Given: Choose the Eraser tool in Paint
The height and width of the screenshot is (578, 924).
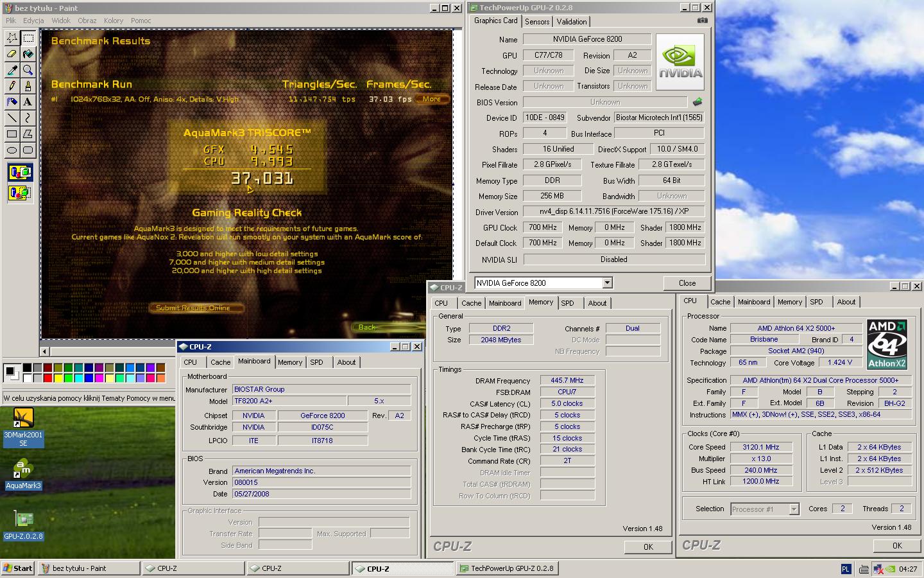Looking at the screenshot, I should coord(12,54).
